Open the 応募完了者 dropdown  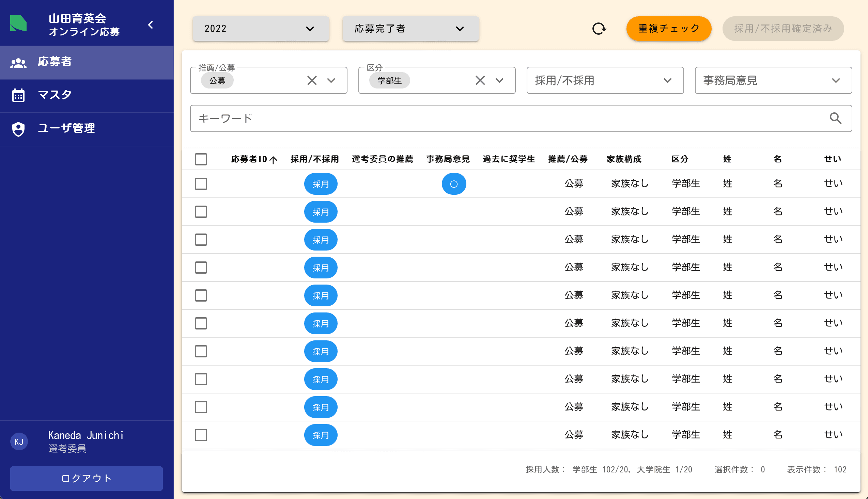point(410,29)
